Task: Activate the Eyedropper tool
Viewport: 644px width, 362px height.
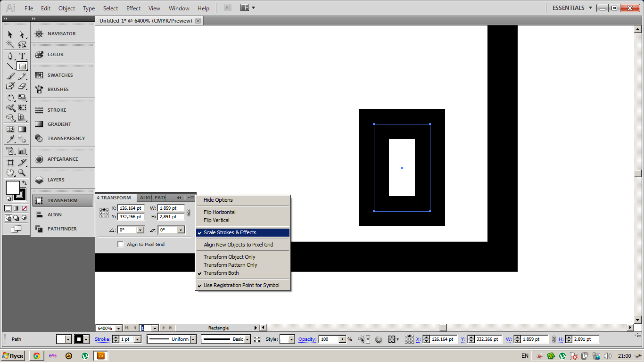Action: pos(10,139)
